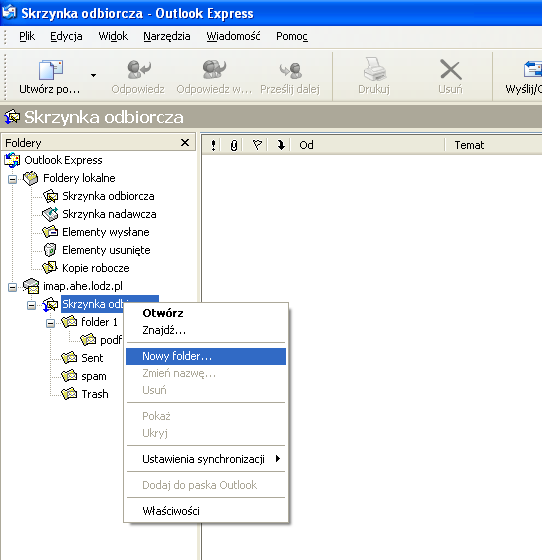Select local Skrzynka odbiorcza under Foldery lokalne
The image size is (542, 560).
pyautogui.click(x=108, y=196)
